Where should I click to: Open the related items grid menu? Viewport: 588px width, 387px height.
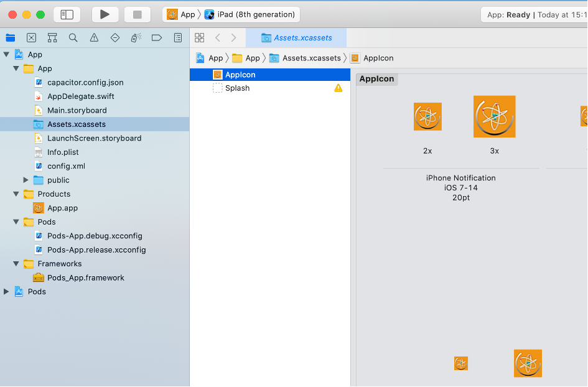pos(200,37)
